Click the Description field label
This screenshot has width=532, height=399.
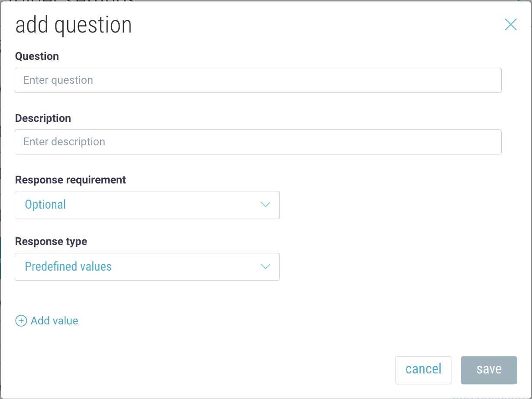[43, 118]
